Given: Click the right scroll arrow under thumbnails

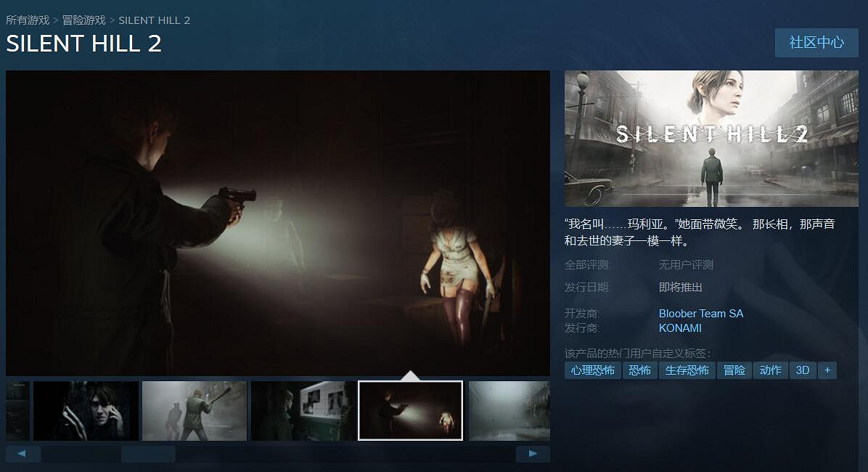Looking at the screenshot, I should pyautogui.click(x=533, y=454).
